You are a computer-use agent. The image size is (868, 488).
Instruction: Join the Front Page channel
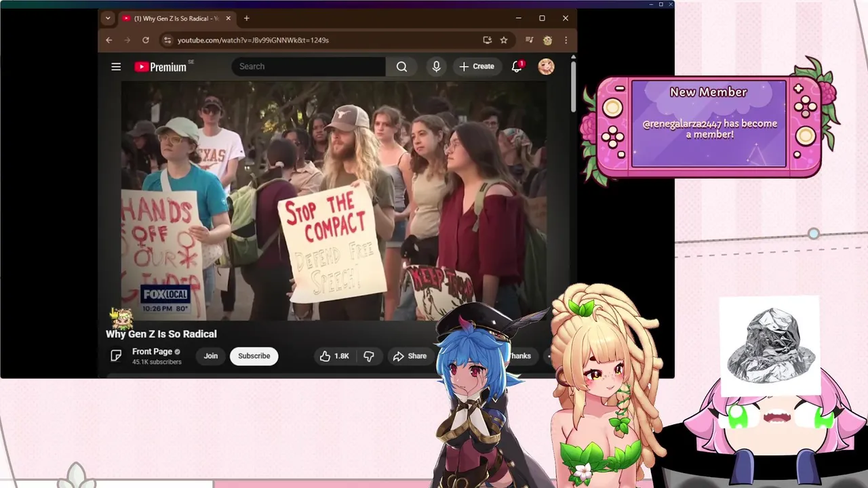click(211, 356)
